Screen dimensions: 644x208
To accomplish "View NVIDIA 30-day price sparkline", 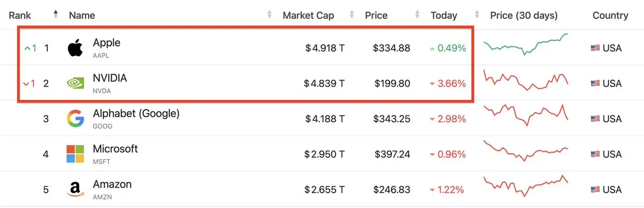I will click(526, 81).
